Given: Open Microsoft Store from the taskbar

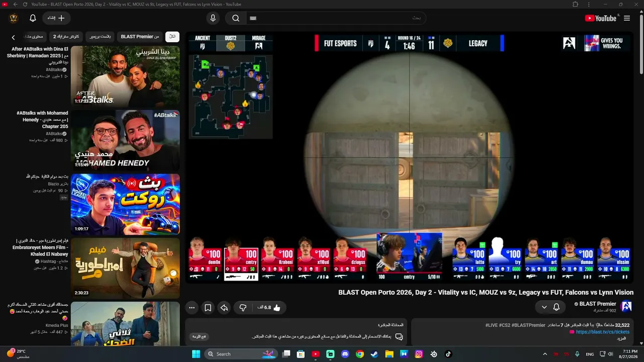Looking at the screenshot, I should pos(301,354).
